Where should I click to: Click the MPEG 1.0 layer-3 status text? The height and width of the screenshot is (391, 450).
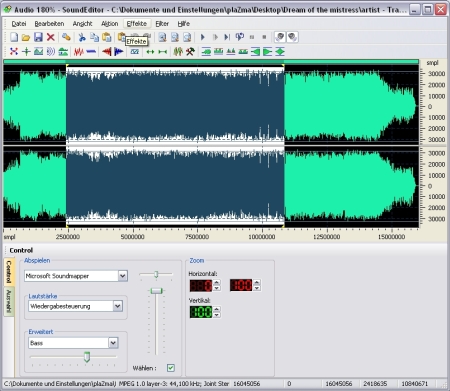click(x=174, y=384)
